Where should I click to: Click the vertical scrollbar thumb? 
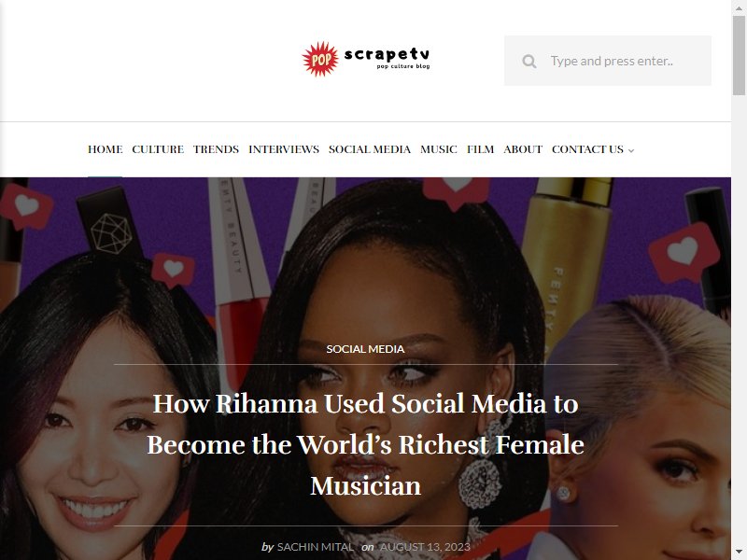[739, 55]
